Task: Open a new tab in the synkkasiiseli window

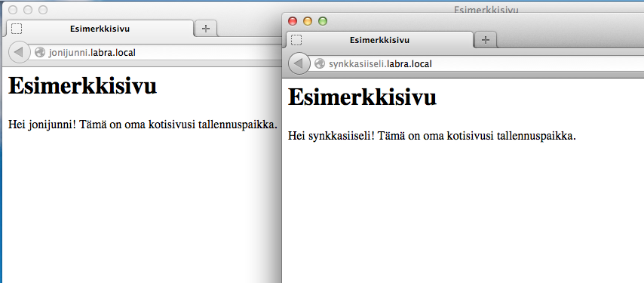Action: click(x=486, y=40)
